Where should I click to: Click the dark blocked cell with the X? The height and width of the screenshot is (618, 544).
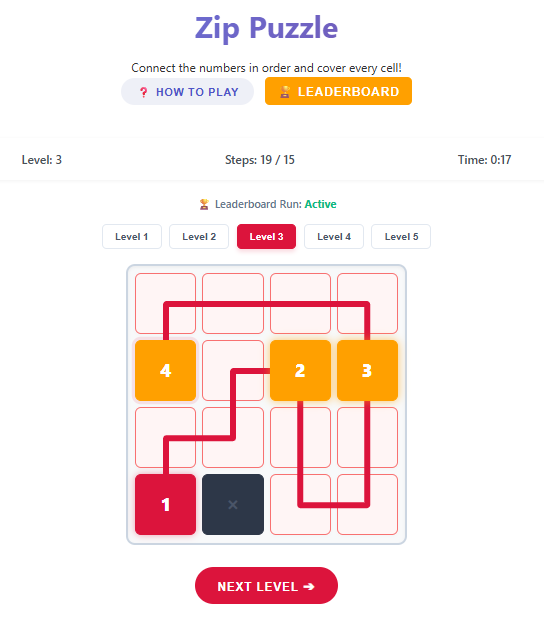tap(233, 504)
